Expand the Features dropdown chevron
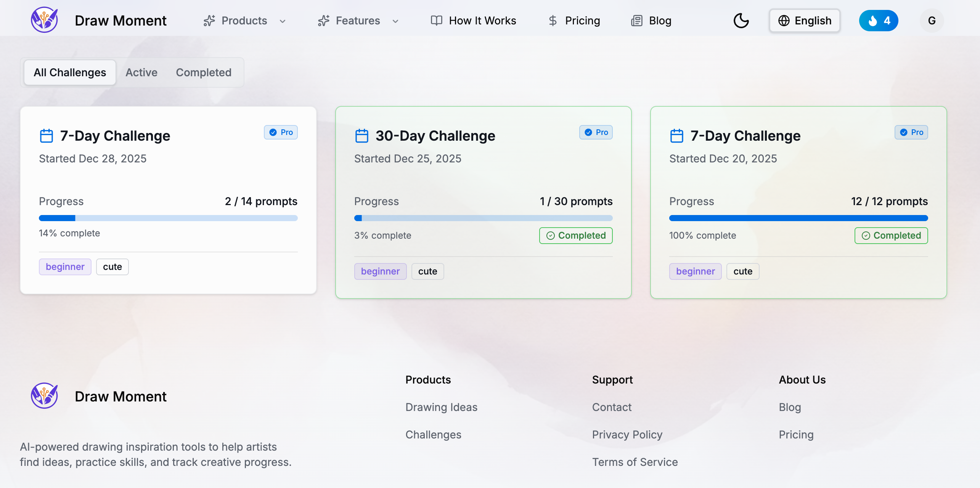 395,21
